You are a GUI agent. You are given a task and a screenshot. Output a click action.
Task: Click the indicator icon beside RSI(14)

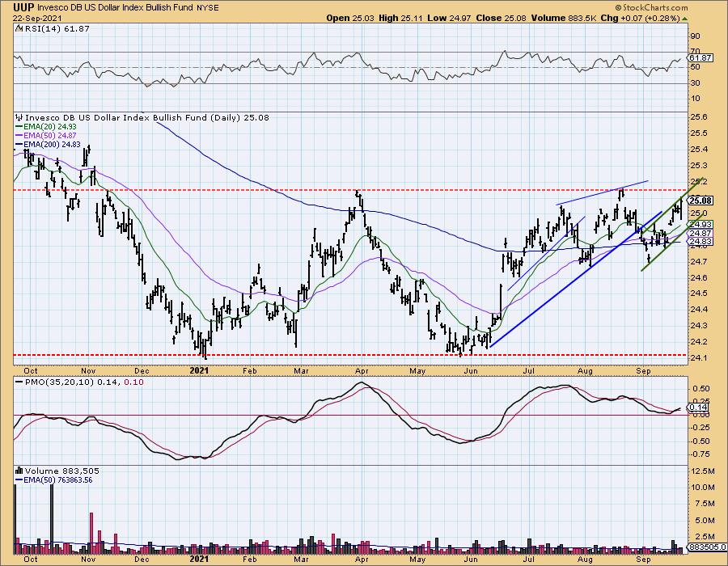19,28
